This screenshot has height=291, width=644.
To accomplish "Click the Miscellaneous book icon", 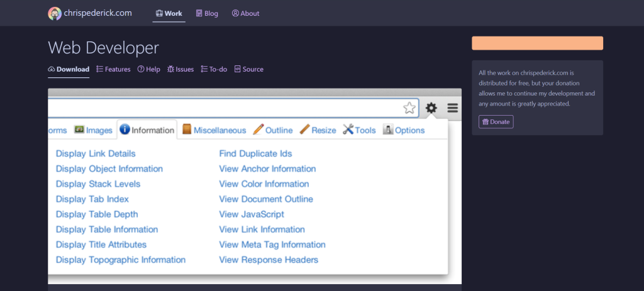I will 187,129.
